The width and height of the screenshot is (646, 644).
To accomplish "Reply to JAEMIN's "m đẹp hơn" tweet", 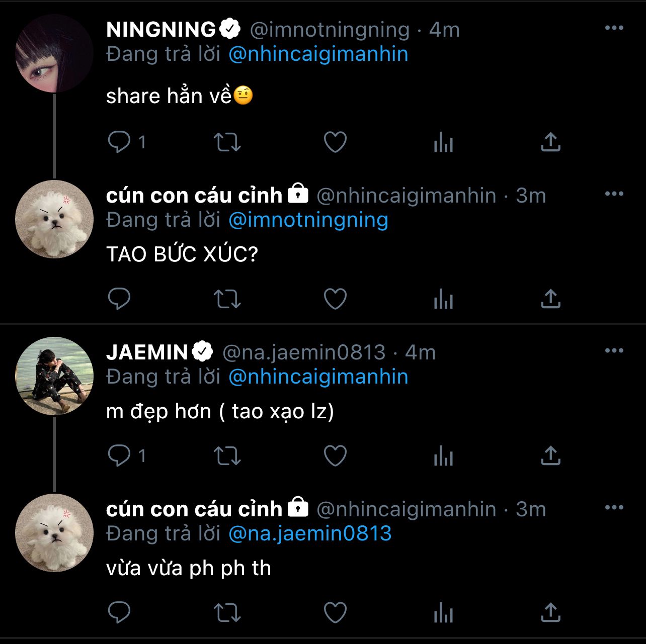I will (x=119, y=456).
